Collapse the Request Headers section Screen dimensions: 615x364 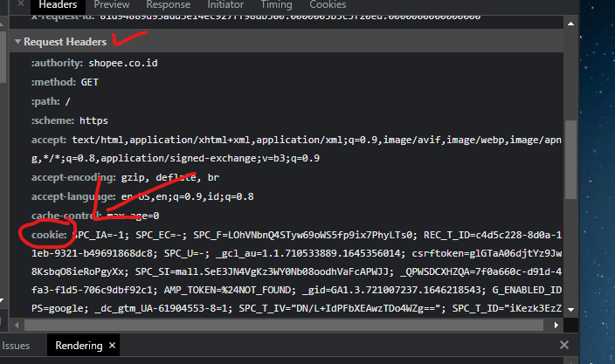17,41
